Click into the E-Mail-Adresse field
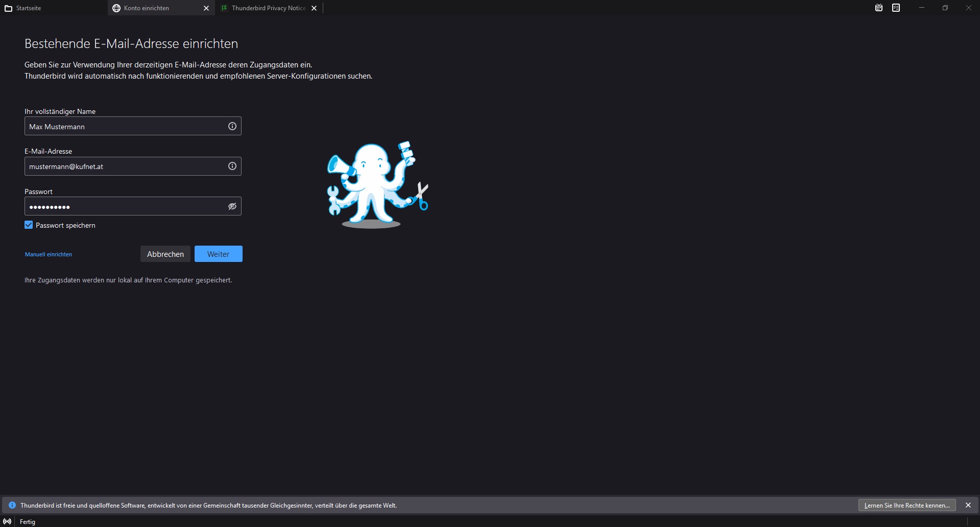980x527 pixels. (125, 166)
